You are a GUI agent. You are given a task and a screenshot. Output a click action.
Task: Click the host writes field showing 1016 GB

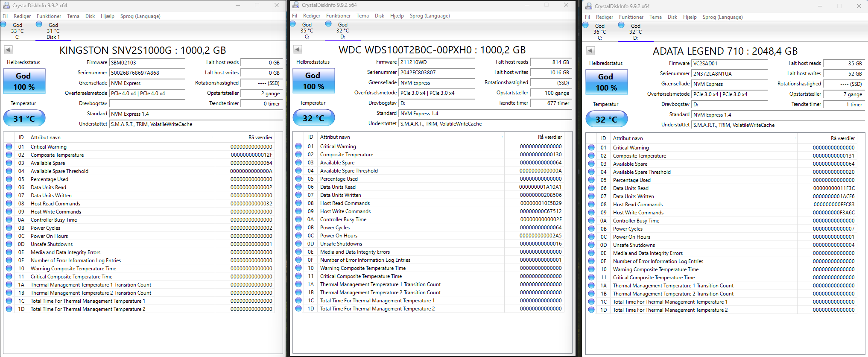[551, 72]
